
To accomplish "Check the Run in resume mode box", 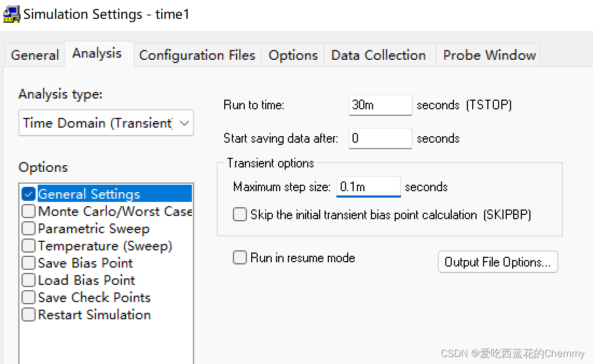I will tap(240, 258).
